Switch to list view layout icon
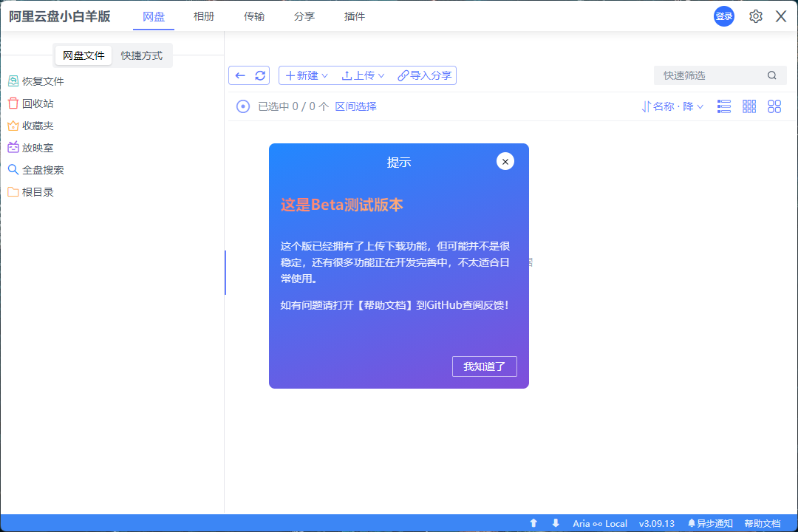The height and width of the screenshot is (532, 798). [724, 106]
